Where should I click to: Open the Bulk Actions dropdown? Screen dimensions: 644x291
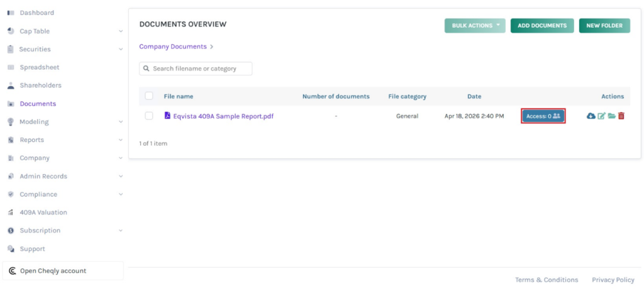click(x=475, y=26)
